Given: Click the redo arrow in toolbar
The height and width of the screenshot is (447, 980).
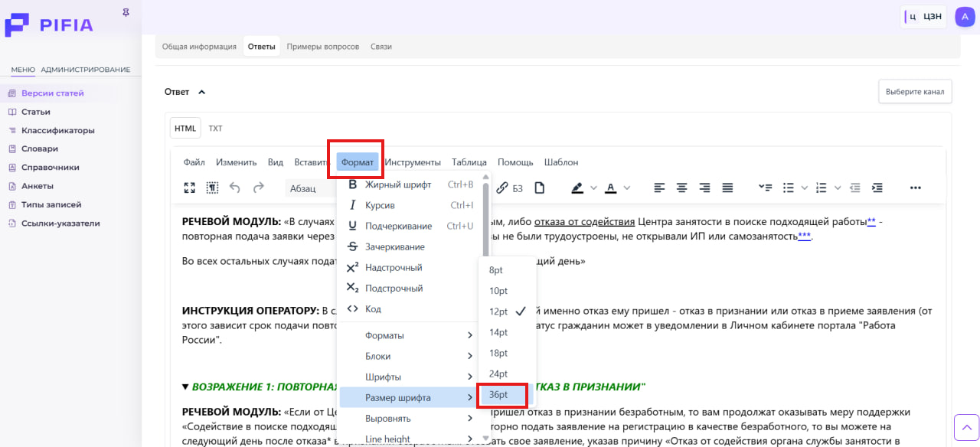Looking at the screenshot, I should pos(259,188).
